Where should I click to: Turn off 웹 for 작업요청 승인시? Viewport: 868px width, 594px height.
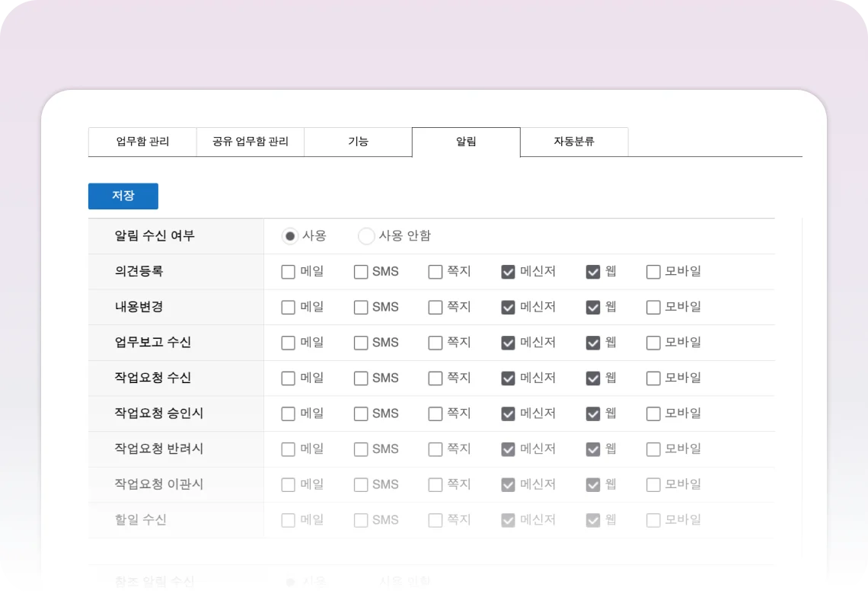pos(593,414)
